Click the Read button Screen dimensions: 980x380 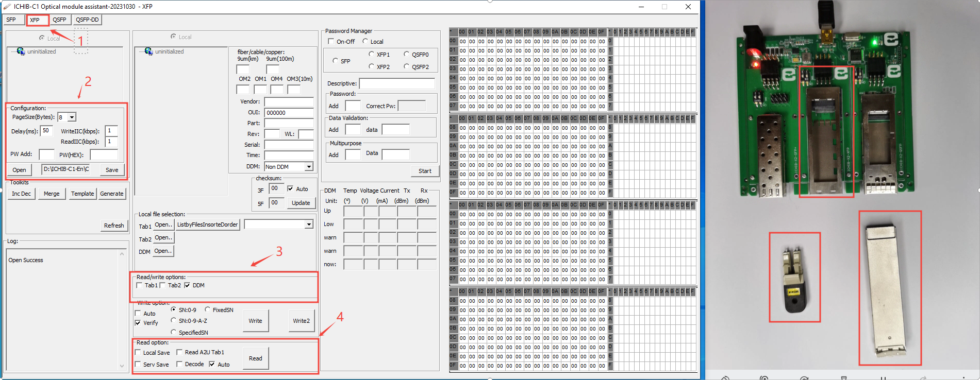pos(256,358)
